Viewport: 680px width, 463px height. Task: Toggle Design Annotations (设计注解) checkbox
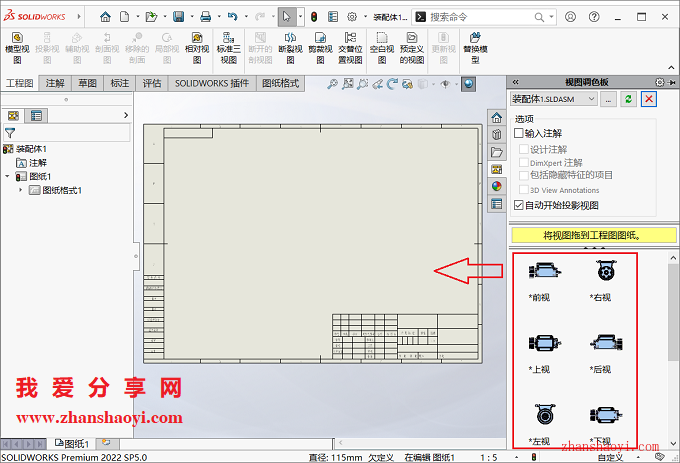(x=524, y=149)
